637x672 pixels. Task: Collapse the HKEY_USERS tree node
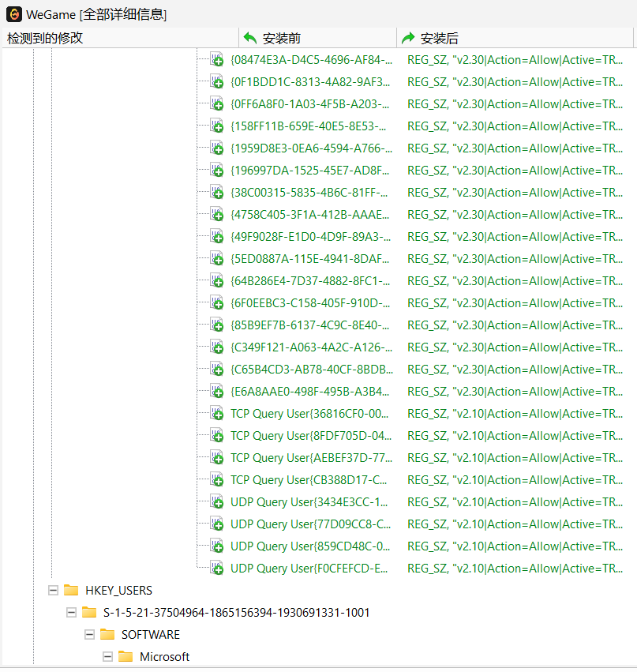[52, 590]
